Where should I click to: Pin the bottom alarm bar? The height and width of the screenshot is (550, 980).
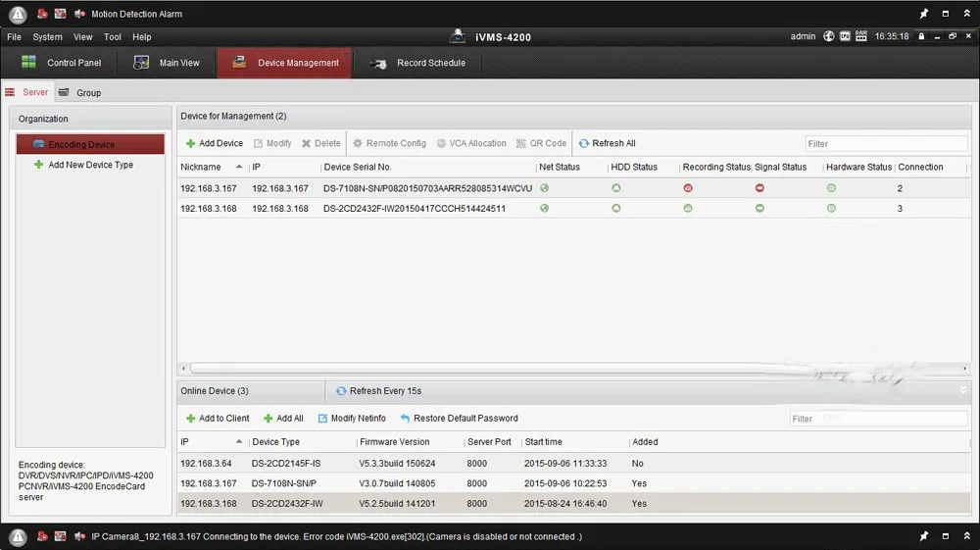pos(924,535)
